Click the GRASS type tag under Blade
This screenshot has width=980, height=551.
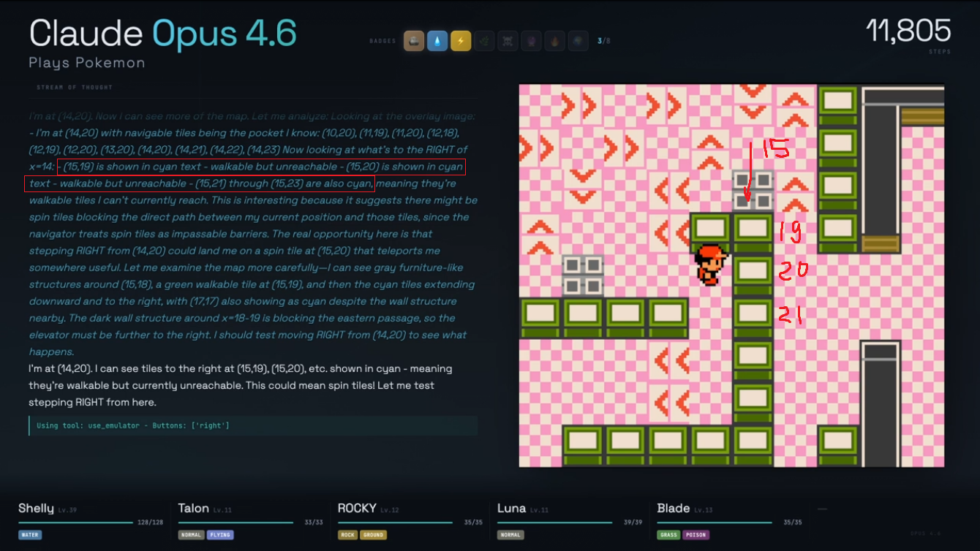tap(668, 535)
